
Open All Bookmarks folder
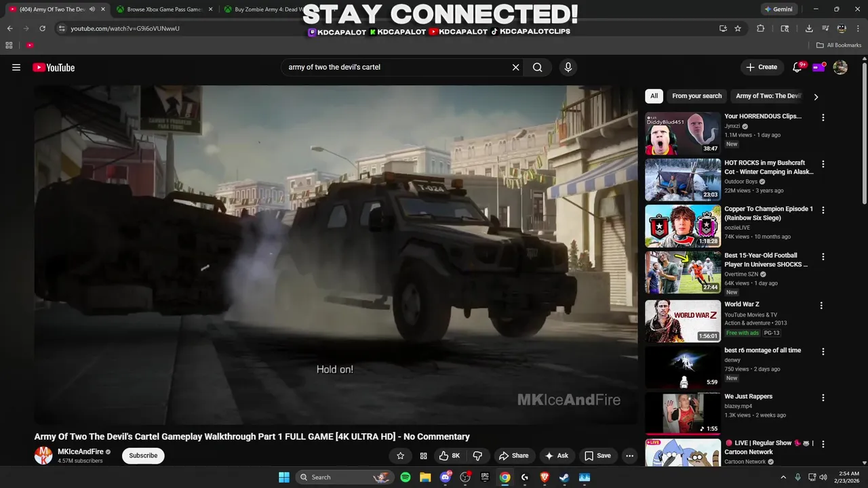tap(839, 45)
